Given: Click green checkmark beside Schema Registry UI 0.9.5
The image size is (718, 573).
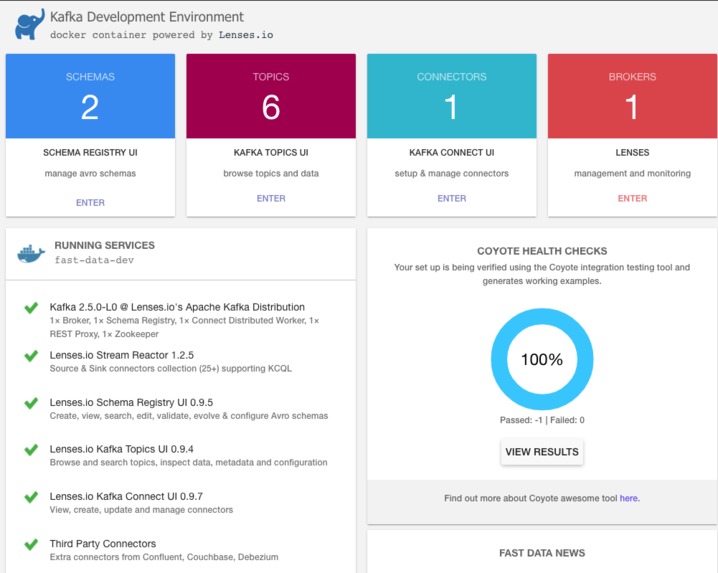Looking at the screenshot, I should (x=31, y=403).
